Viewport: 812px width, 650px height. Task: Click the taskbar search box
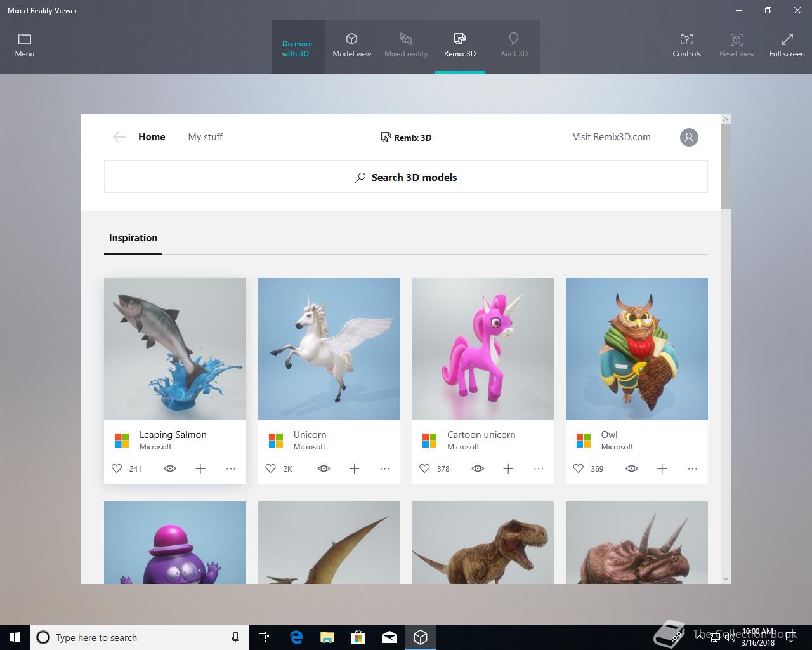[x=140, y=637]
